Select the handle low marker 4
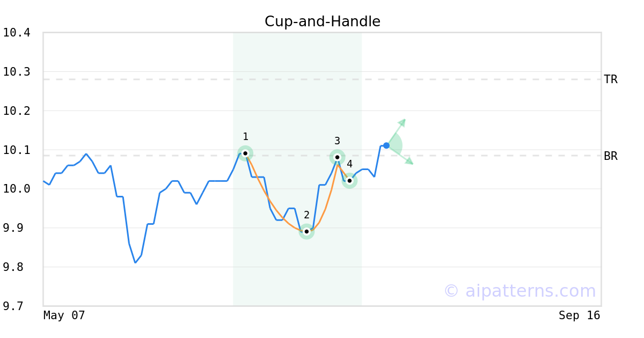Viewport: 644px width, 338px height. [349, 180]
